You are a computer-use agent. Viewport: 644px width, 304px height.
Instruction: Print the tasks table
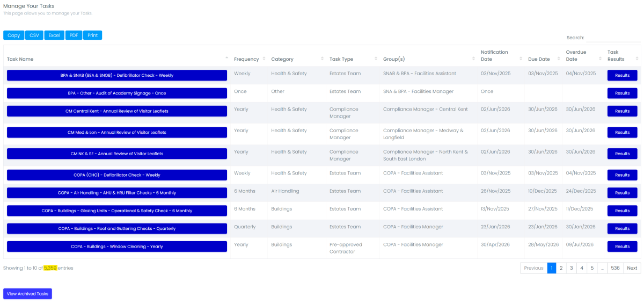pyautogui.click(x=92, y=35)
